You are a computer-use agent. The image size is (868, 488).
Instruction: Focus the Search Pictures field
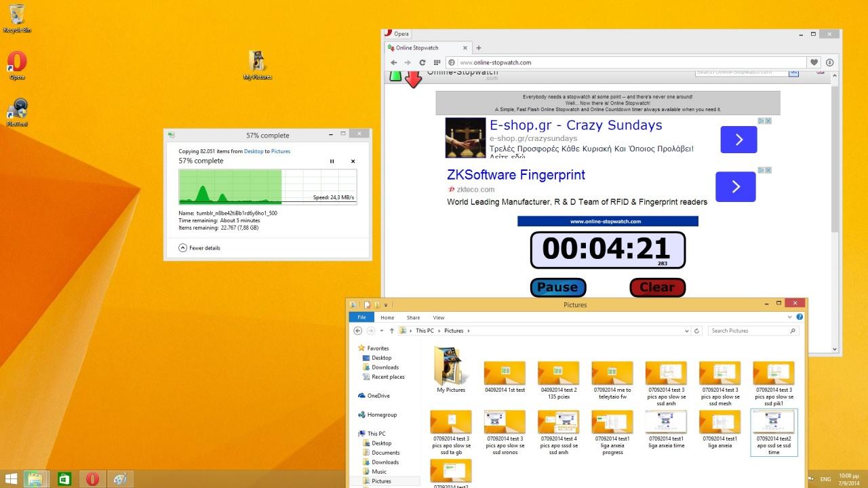click(x=753, y=331)
